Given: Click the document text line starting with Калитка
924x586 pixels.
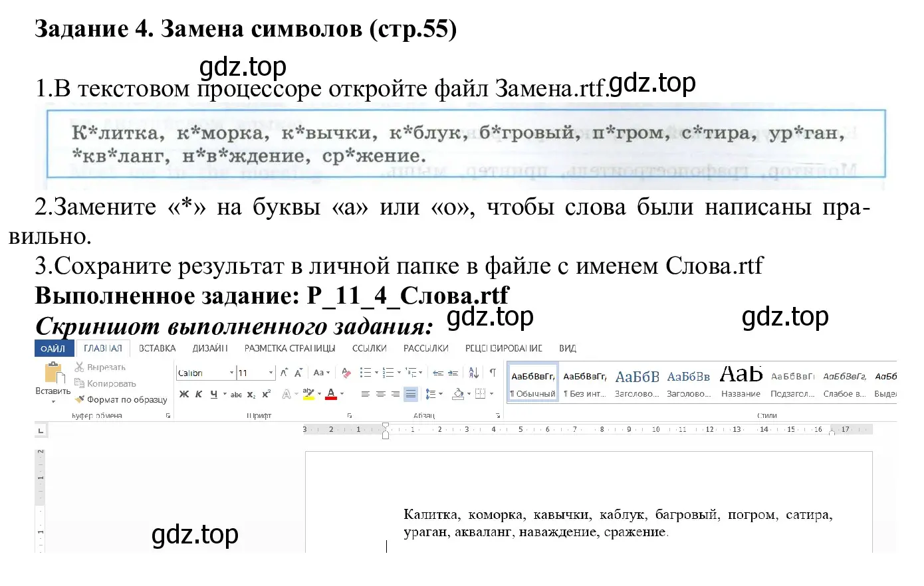Looking at the screenshot, I should [x=618, y=515].
